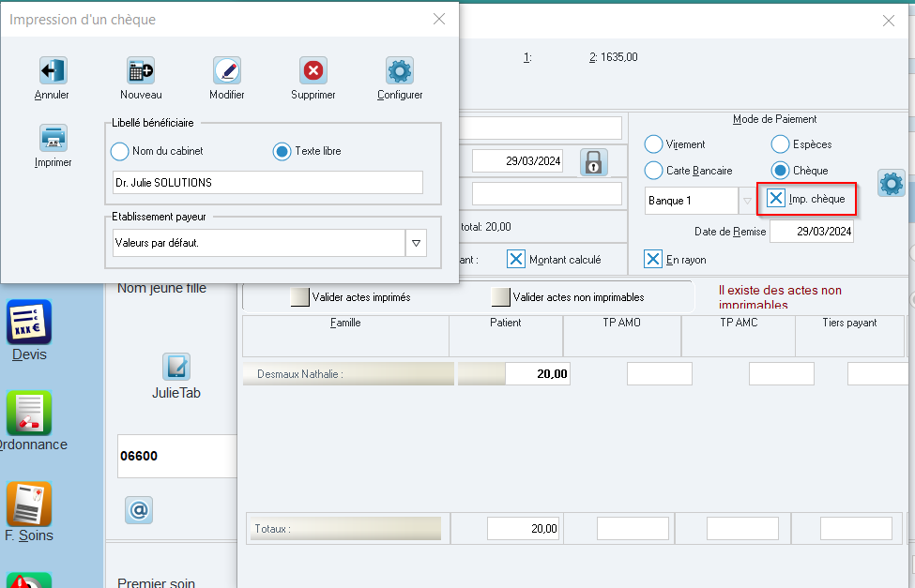Choose Chèque as payment mode

[780, 171]
